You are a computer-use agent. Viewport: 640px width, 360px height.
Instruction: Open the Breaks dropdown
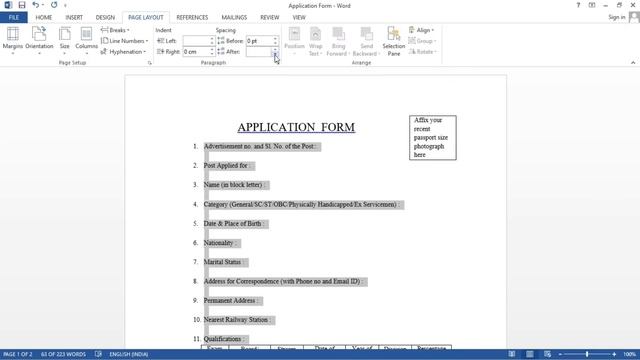point(115,30)
